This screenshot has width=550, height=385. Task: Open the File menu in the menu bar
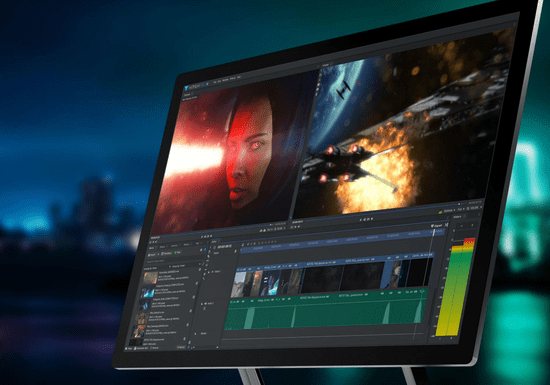215,82
